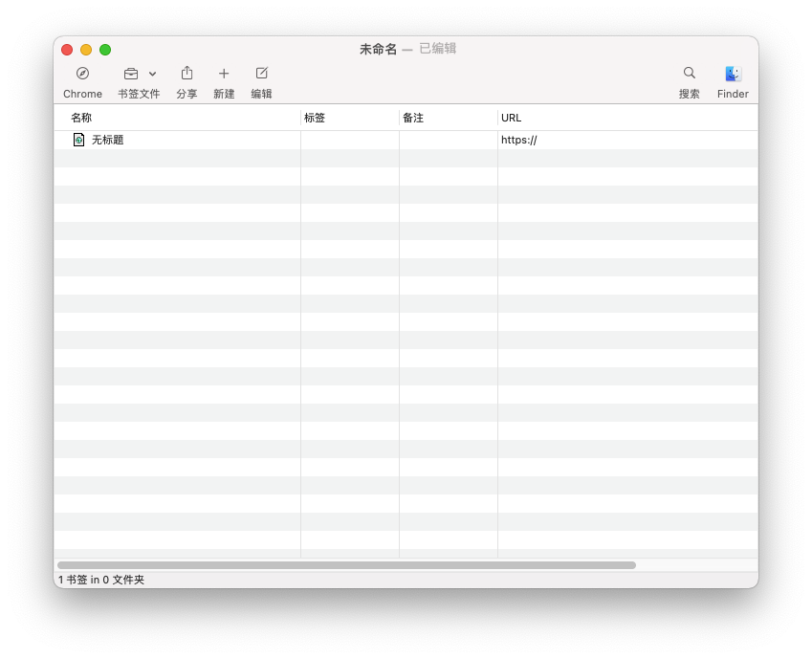The height and width of the screenshot is (659, 812).
Task: Click status text 1 书签 in 0 文件夹
Action: click(x=101, y=580)
